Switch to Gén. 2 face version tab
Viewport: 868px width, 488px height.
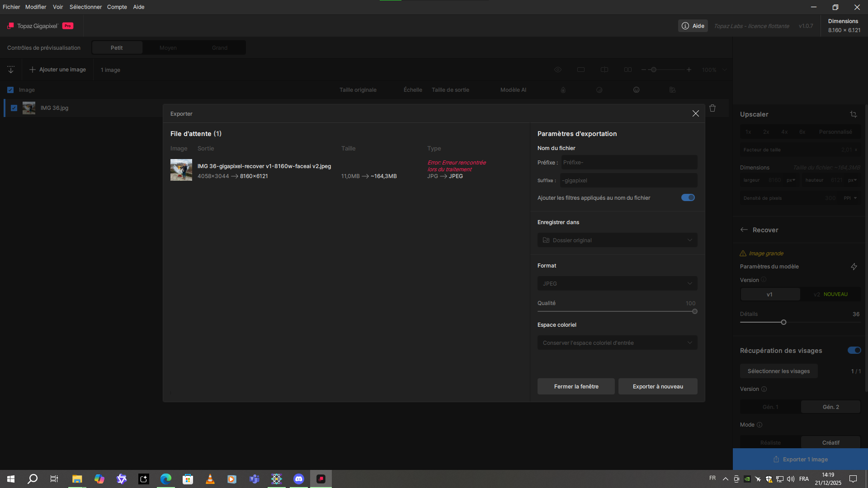[x=830, y=407]
